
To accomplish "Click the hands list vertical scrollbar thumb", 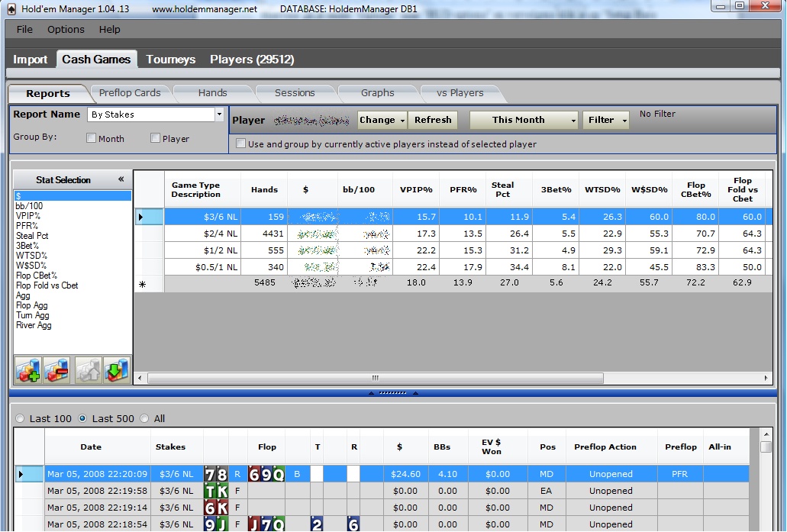I will click(766, 447).
